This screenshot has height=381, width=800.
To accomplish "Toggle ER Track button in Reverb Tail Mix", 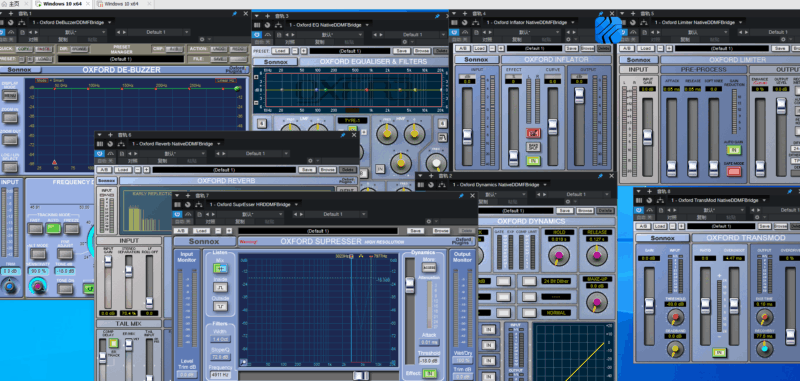I will click(113, 343).
